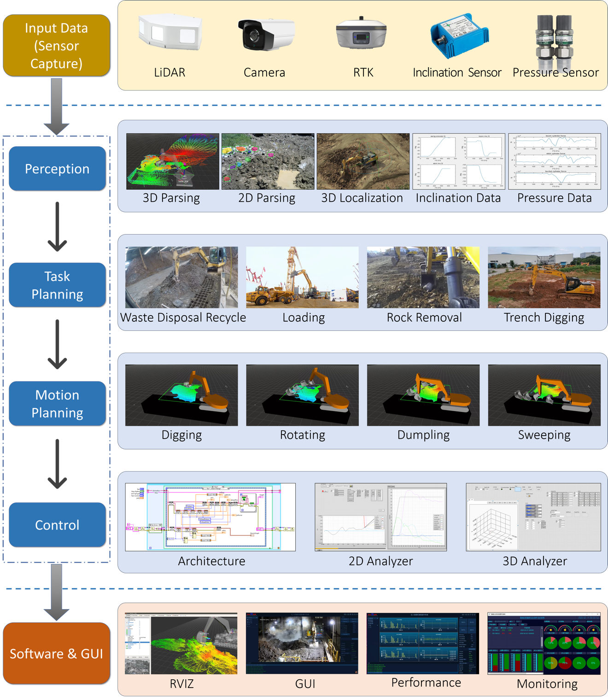Open the 2D Parsing thumbnail
This screenshot has height=700, width=608.
[x=268, y=161]
